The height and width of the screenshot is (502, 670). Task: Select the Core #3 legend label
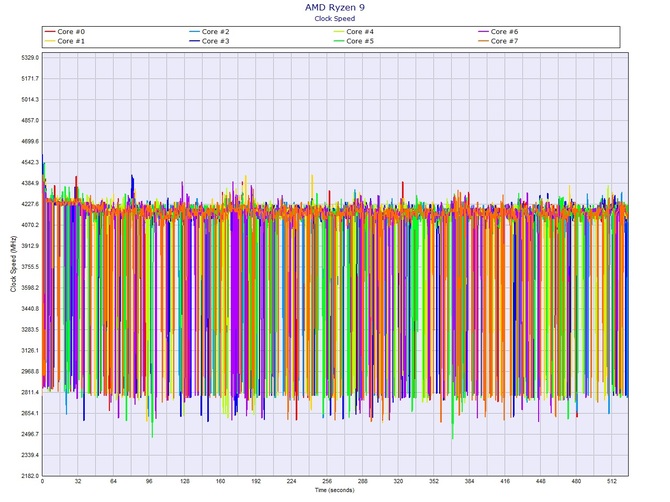(x=215, y=41)
